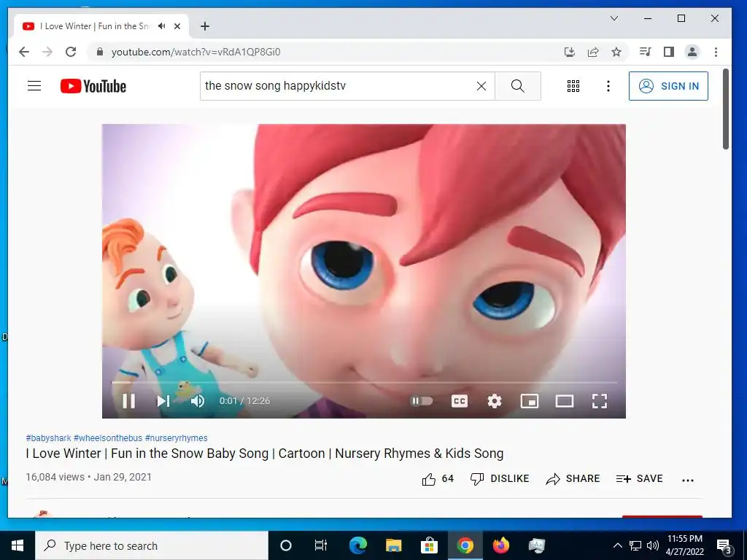Select the I Love Winter tab
Image resolution: width=747 pixels, height=560 pixels.
pyautogui.click(x=101, y=26)
